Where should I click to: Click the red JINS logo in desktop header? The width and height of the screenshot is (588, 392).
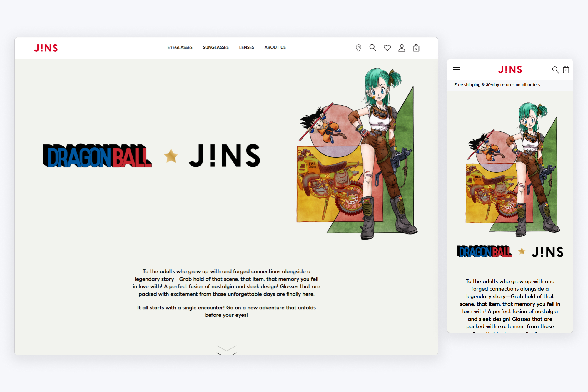(x=46, y=48)
